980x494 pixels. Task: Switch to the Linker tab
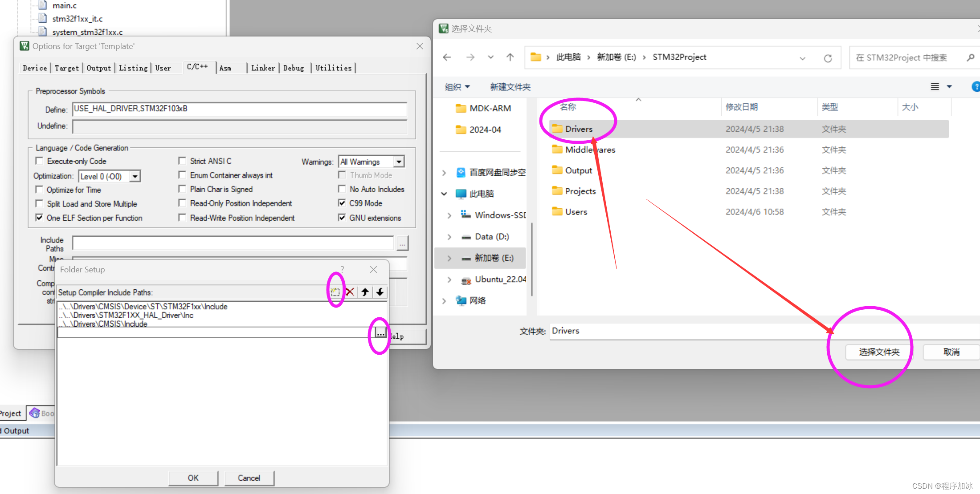263,68
